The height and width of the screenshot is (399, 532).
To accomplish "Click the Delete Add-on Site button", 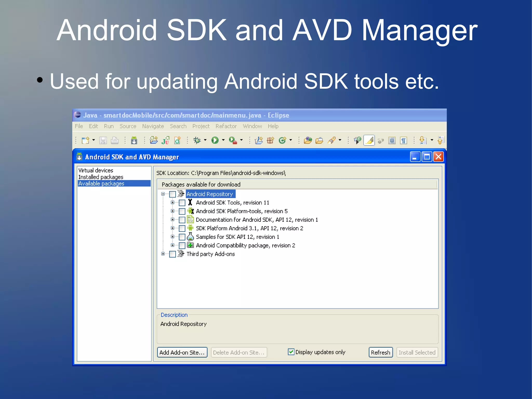I will coord(239,352).
